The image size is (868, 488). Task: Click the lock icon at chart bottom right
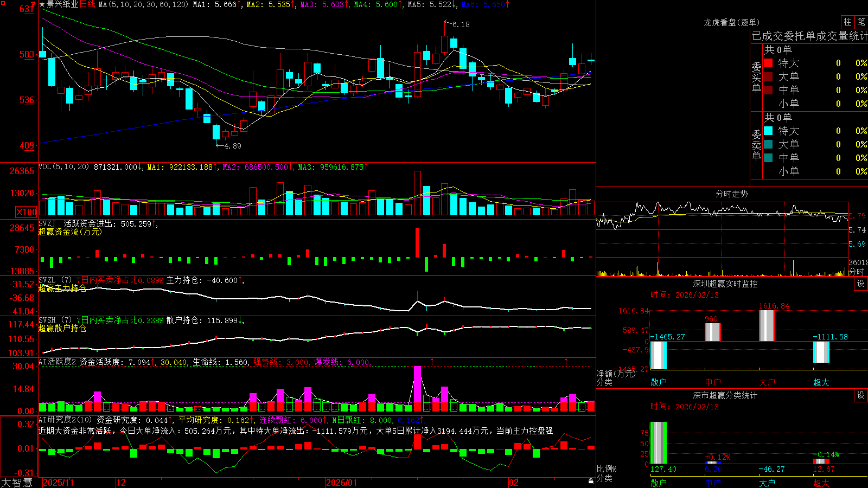(591, 481)
